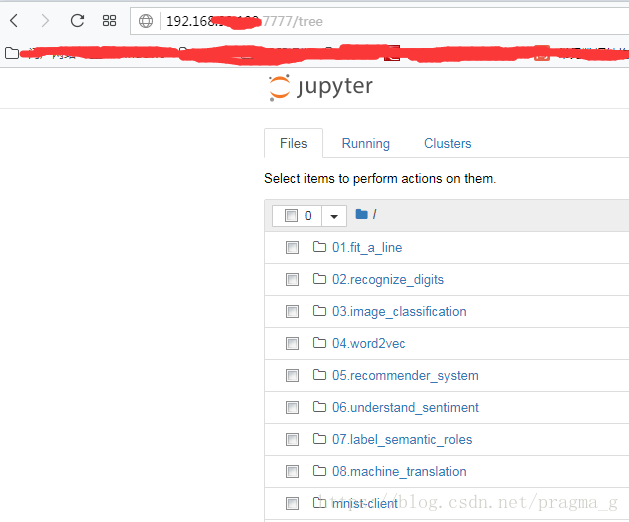Check the box for 02.recognize_digits

(x=292, y=279)
